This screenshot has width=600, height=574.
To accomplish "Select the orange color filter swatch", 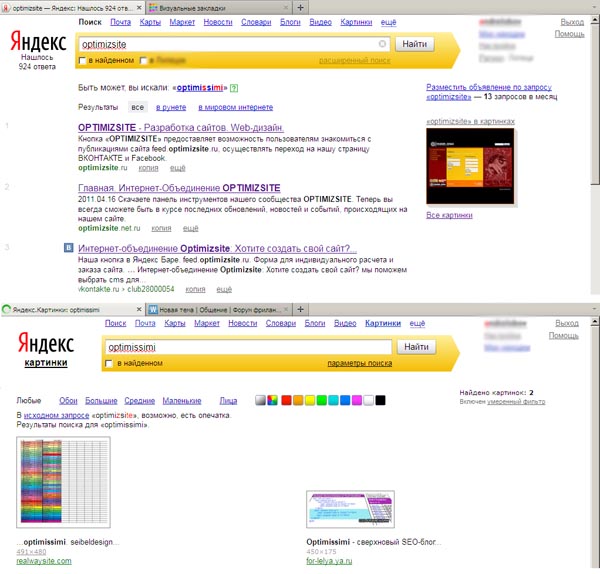I will point(298,400).
